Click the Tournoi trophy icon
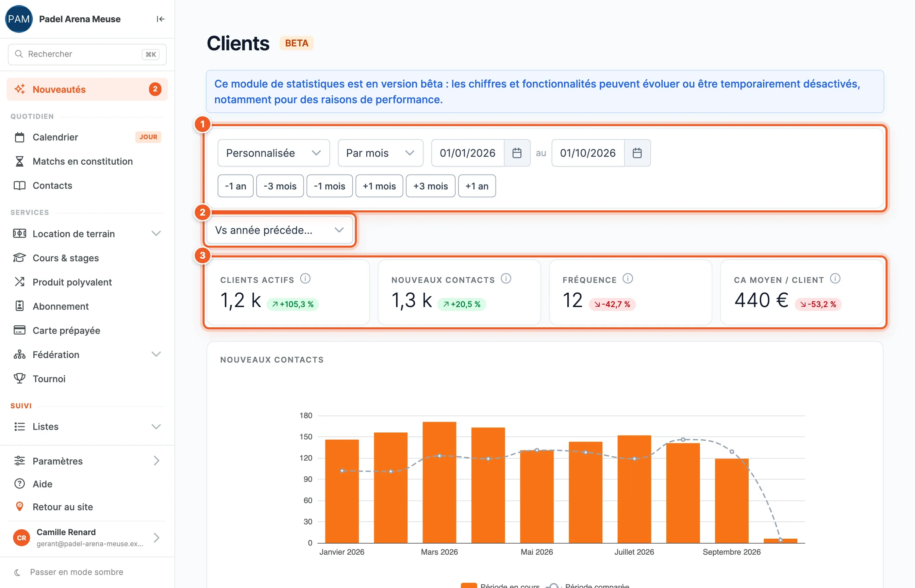 click(20, 379)
